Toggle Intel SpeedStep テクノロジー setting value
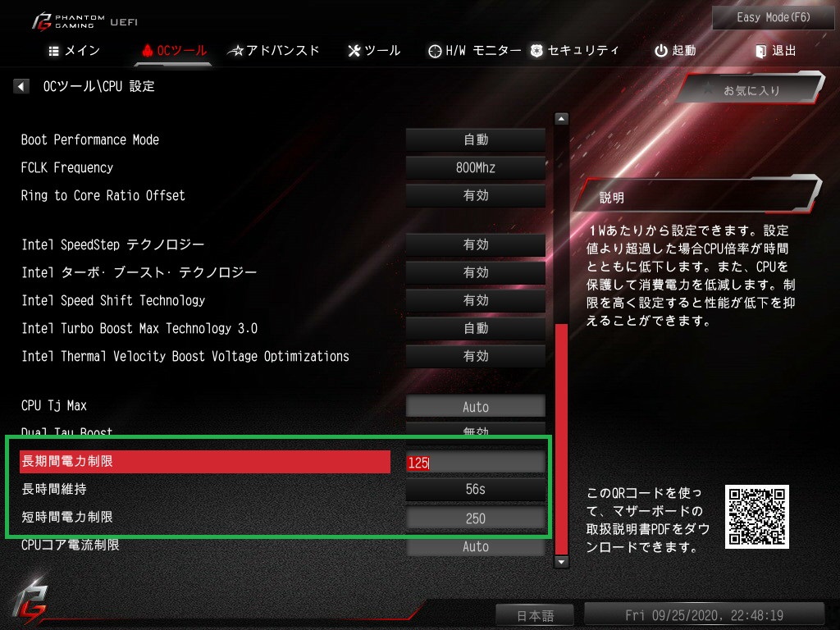Screen dimensions: 840x630 (x=475, y=244)
